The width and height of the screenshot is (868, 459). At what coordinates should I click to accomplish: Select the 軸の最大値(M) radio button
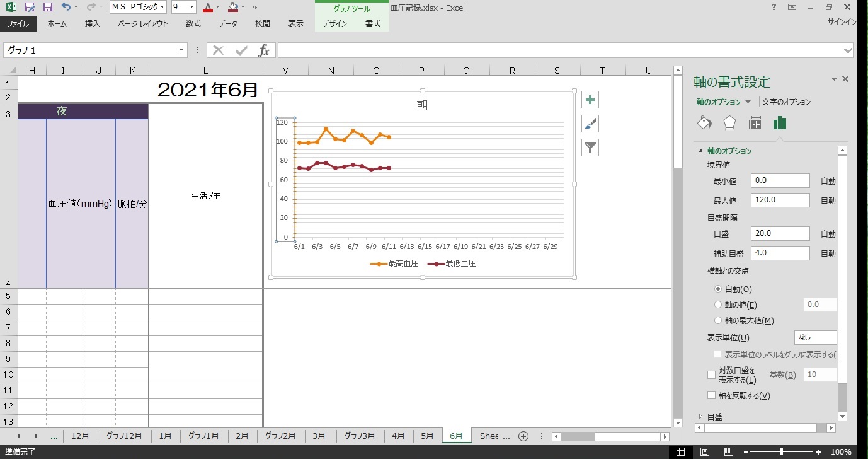718,320
